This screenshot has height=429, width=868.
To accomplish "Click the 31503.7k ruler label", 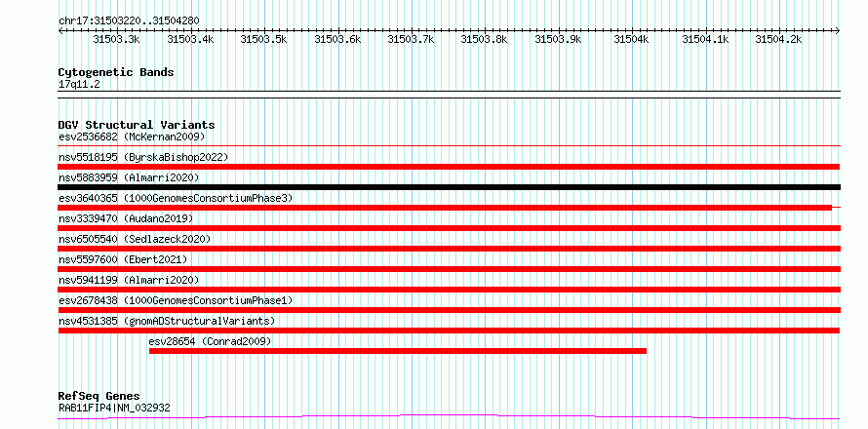I will point(411,39).
